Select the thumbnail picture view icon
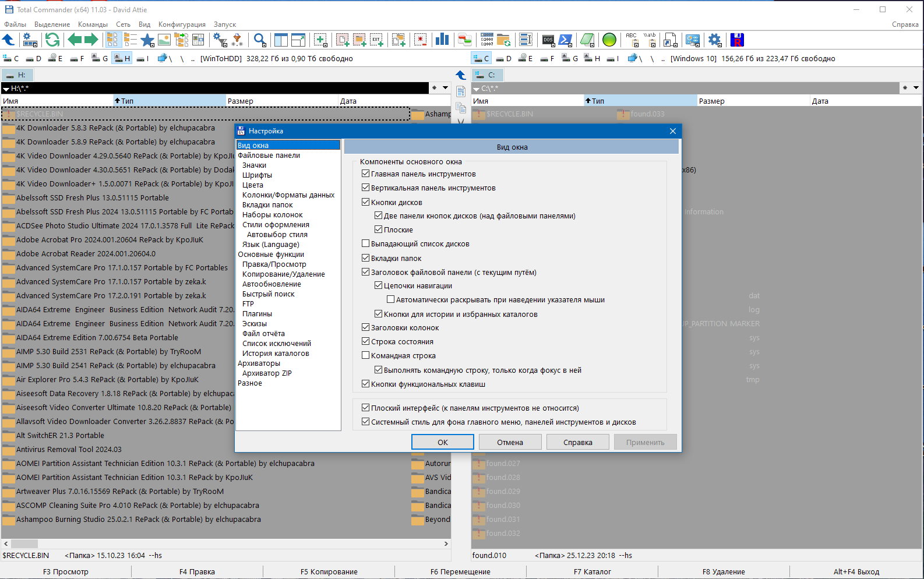 (x=164, y=40)
